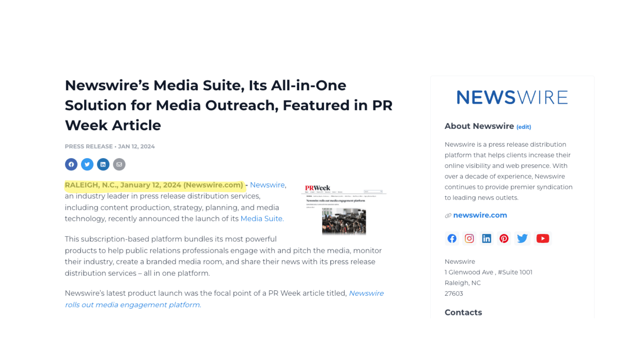The width and height of the screenshot is (644, 362).
Task: Click the 'This subscription-based platform' paragraph
Action: tap(223, 256)
